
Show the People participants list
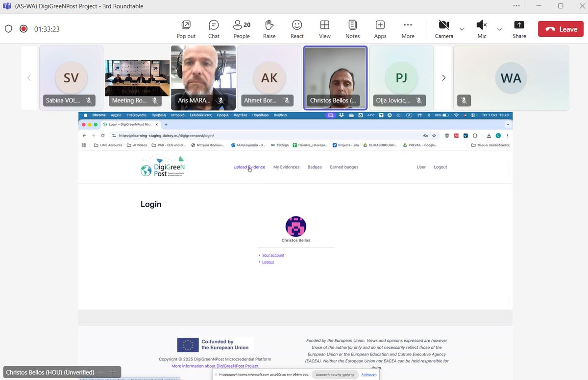point(242,29)
